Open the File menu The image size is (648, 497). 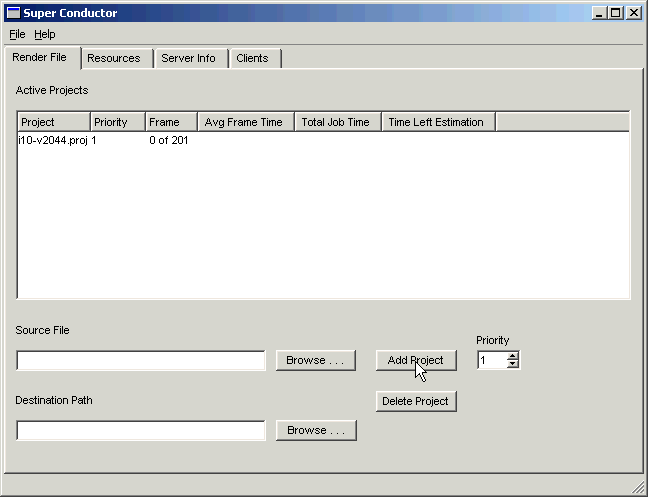(x=17, y=34)
